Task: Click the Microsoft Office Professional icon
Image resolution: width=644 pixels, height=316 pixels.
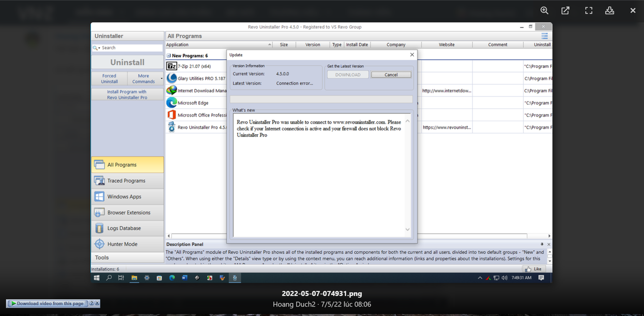Action: 172,115
